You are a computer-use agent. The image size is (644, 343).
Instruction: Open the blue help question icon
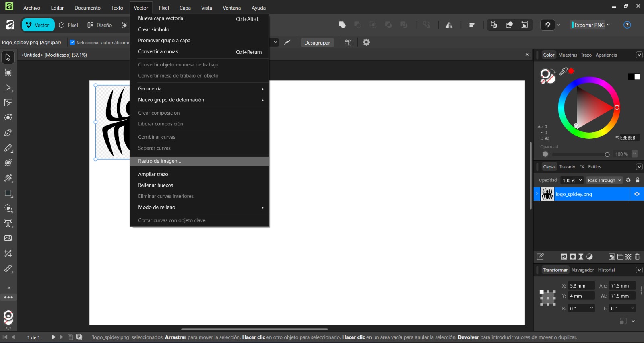pos(627,25)
